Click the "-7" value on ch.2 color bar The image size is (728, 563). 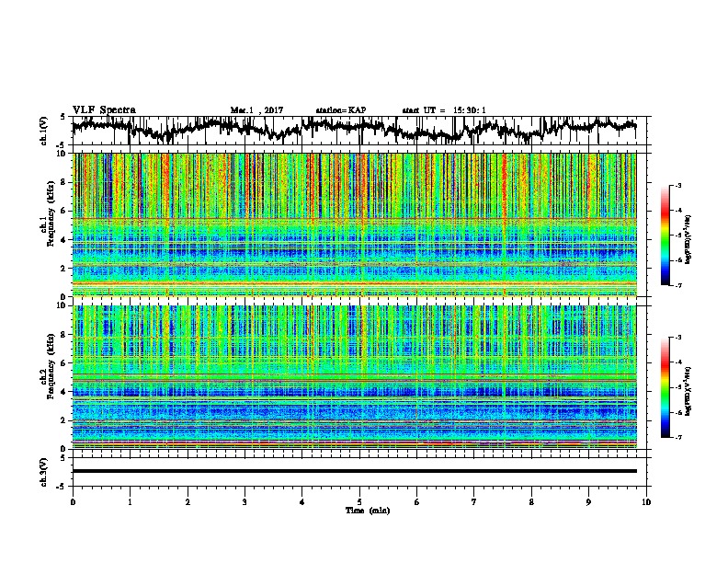678,438
